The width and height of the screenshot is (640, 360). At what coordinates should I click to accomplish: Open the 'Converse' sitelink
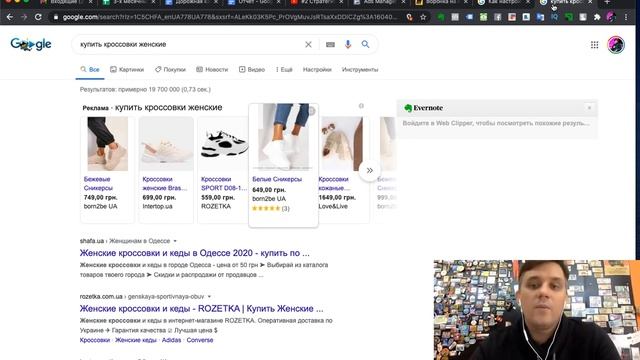(x=200, y=340)
